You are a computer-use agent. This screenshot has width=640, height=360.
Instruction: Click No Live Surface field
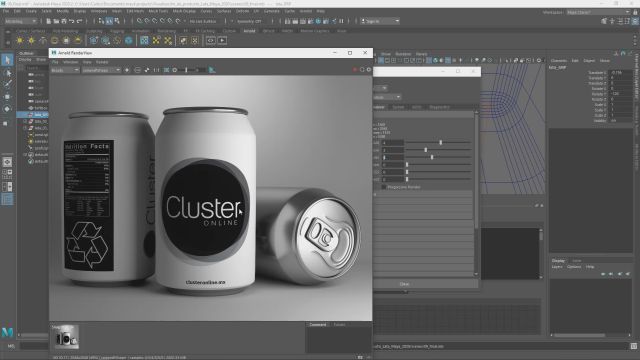click(203, 21)
